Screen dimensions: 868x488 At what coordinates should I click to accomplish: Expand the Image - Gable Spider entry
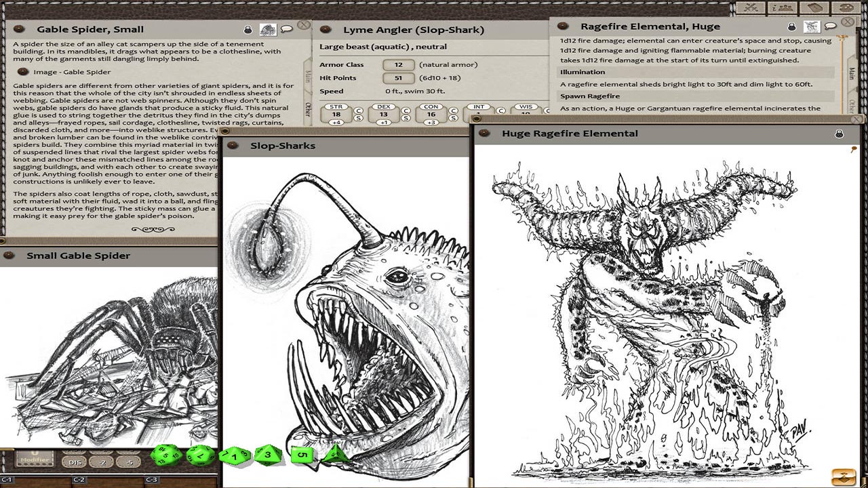pos(23,70)
